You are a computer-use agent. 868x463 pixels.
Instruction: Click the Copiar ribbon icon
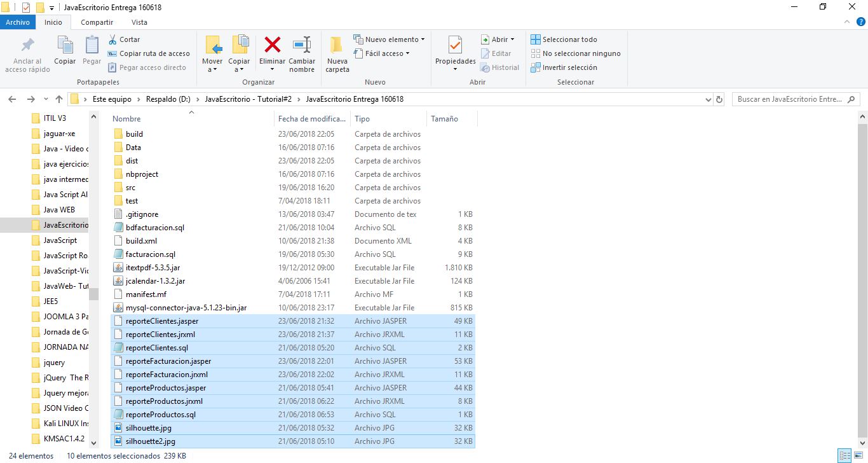(x=65, y=46)
